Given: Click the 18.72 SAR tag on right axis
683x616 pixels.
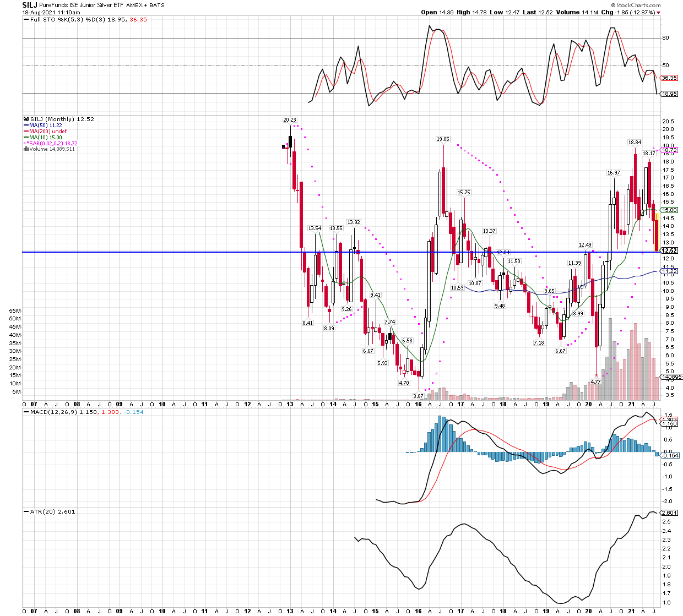Looking at the screenshot, I should tap(669, 150).
